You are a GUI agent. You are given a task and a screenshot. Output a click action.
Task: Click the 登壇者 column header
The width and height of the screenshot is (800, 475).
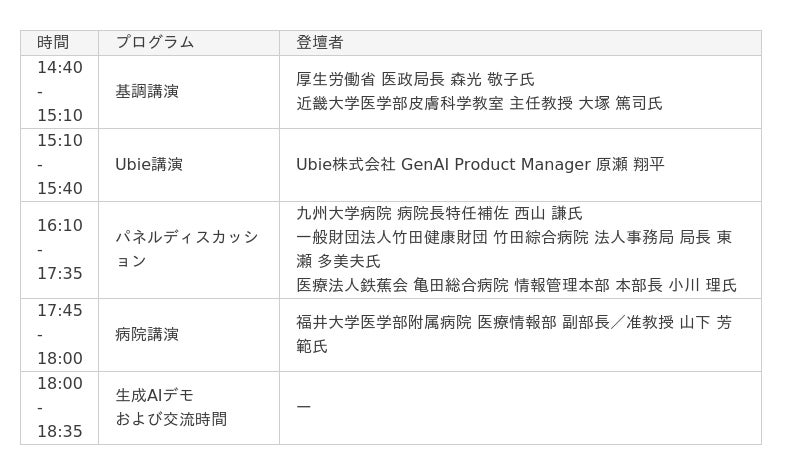(520, 43)
